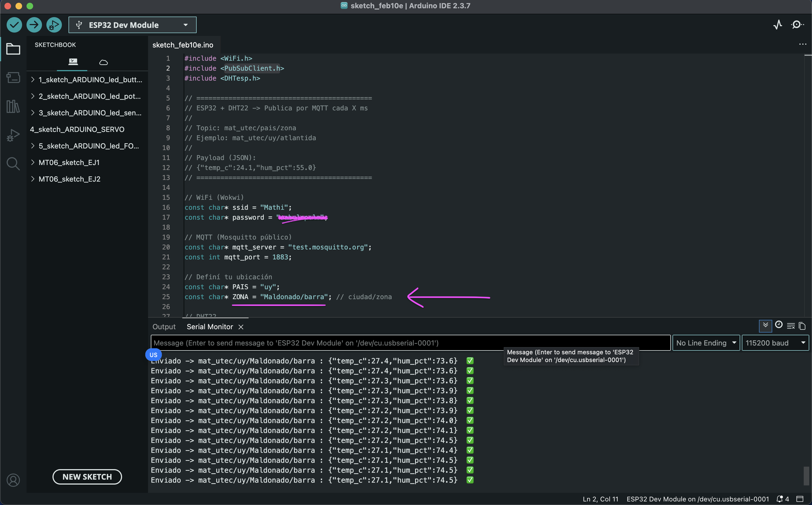This screenshot has height=505, width=812.
Task: Click the NEW SKETCH button
Action: coord(87,477)
